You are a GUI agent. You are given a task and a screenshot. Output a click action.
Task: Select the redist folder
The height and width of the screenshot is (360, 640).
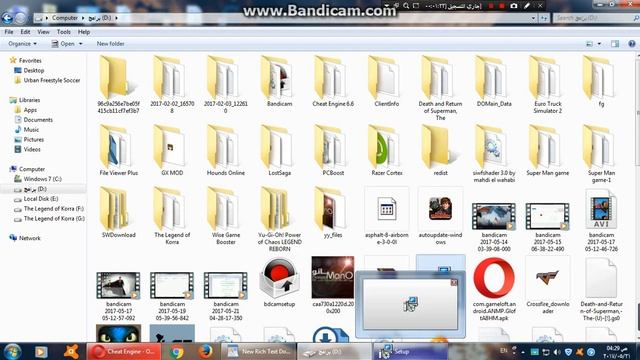pos(440,151)
